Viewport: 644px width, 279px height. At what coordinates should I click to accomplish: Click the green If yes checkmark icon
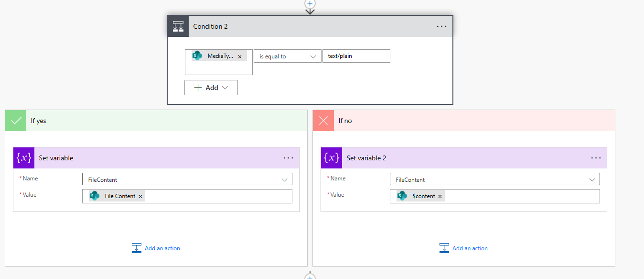16,121
